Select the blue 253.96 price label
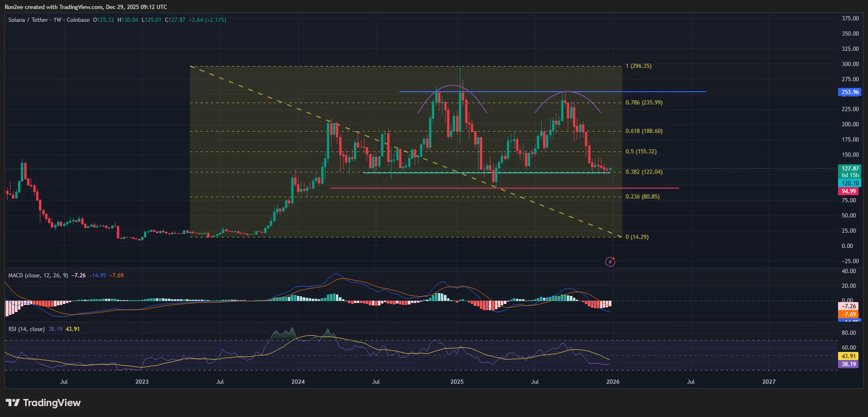This screenshot has width=868, height=417. 849,92
